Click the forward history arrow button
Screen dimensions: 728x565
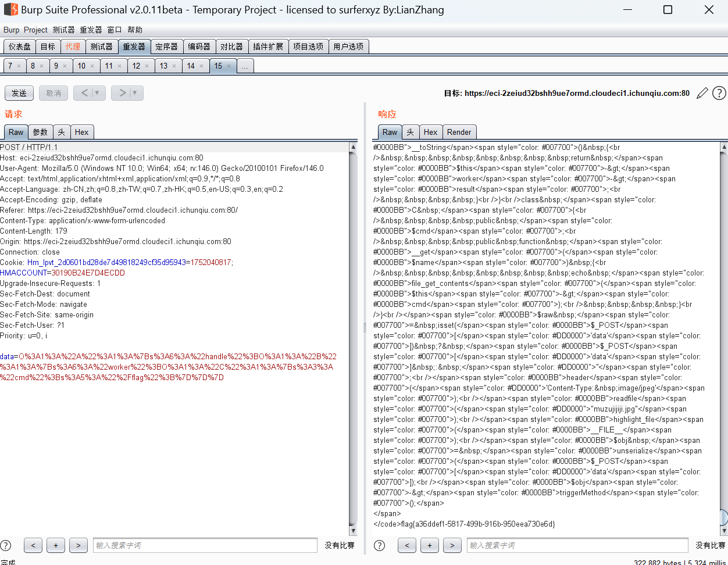click(122, 93)
